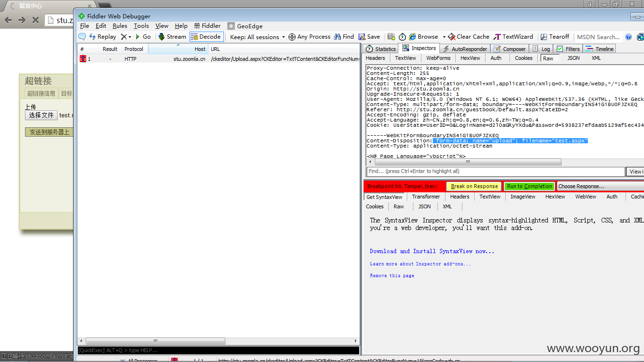Viewport: 644px width, 362px height.
Task: Open the Help menu
Action: [x=181, y=26]
